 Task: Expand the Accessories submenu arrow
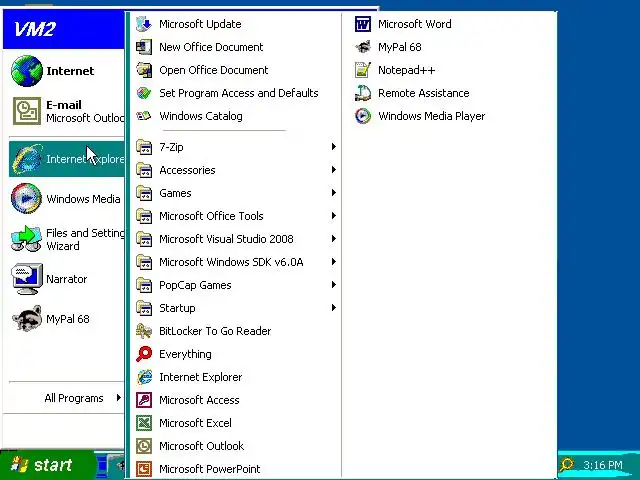pyautogui.click(x=333, y=169)
